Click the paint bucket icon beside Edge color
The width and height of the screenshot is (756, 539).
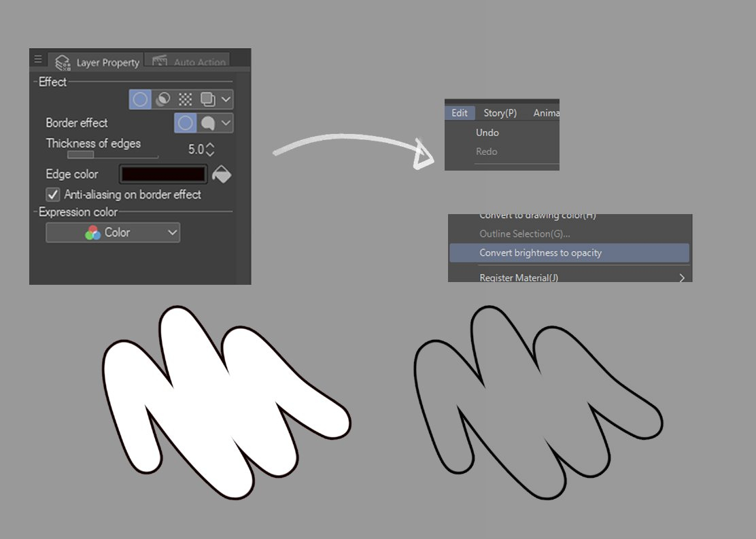222,175
